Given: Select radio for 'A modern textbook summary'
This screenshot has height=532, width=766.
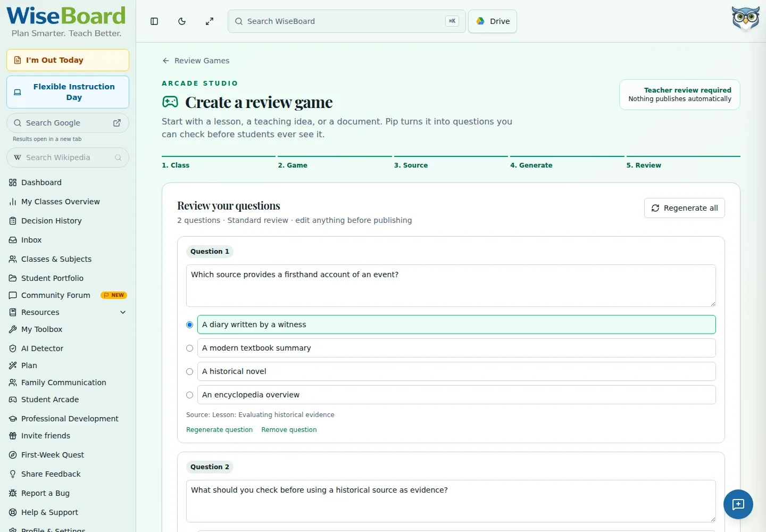Looking at the screenshot, I should click(189, 348).
